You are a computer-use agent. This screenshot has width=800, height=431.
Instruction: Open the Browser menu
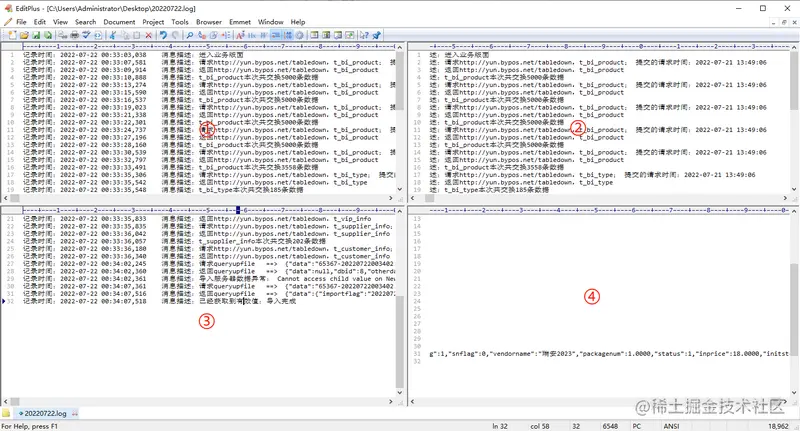(209, 22)
